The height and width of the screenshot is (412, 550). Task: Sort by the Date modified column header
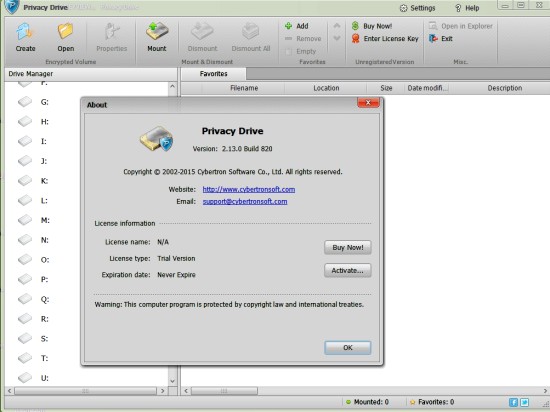click(x=427, y=88)
